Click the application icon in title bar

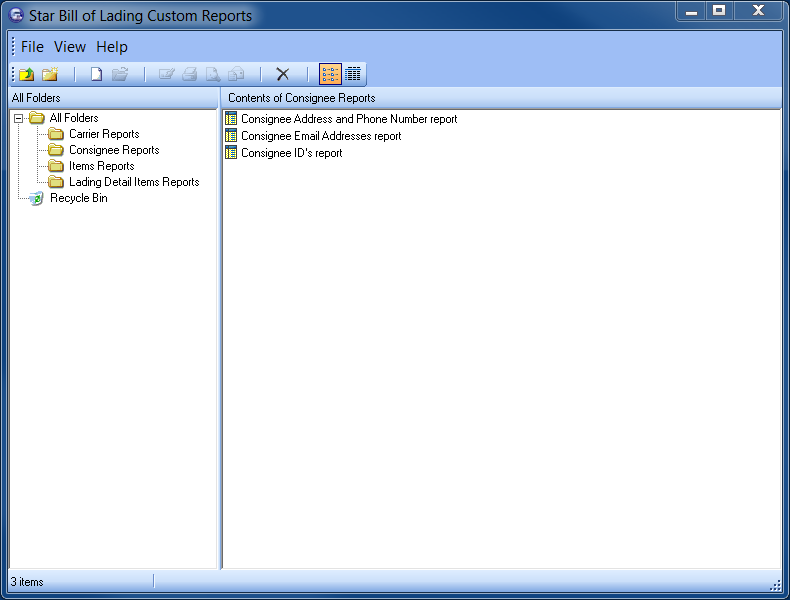16,15
